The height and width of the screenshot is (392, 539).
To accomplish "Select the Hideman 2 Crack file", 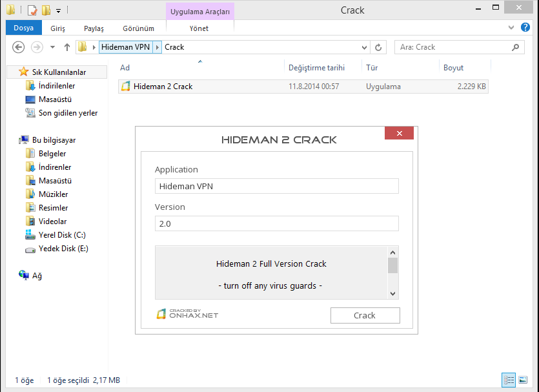I will point(303,87).
